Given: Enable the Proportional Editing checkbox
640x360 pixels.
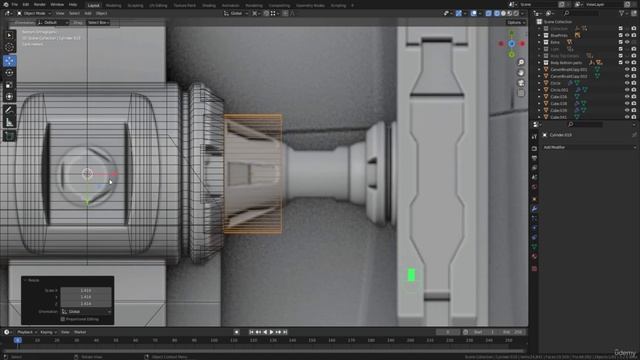Looking at the screenshot, I should tap(63, 319).
